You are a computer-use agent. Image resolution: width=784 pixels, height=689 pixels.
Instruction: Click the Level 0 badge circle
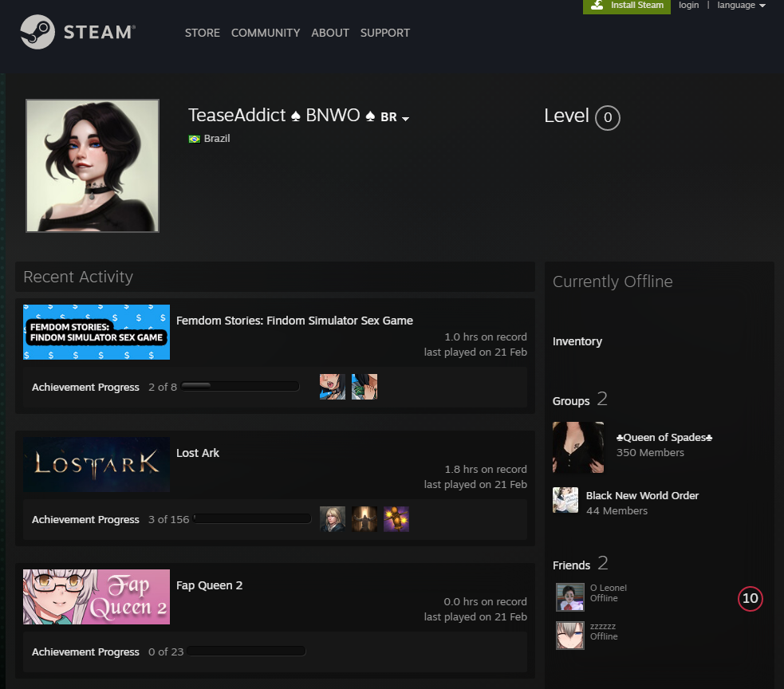608,118
